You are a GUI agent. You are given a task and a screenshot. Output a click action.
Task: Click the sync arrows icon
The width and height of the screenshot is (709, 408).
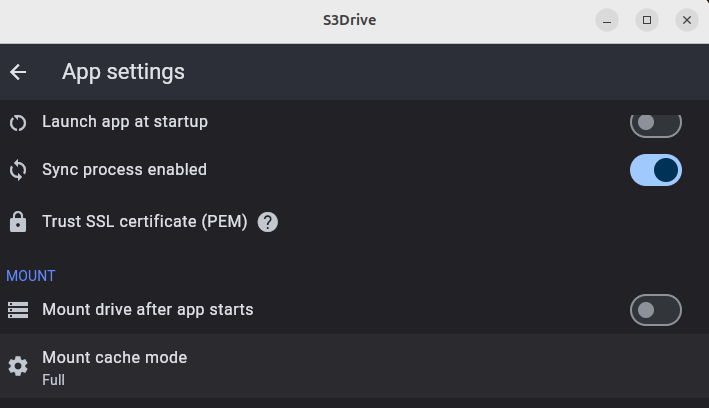pyautogui.click(x=18, y=170)
